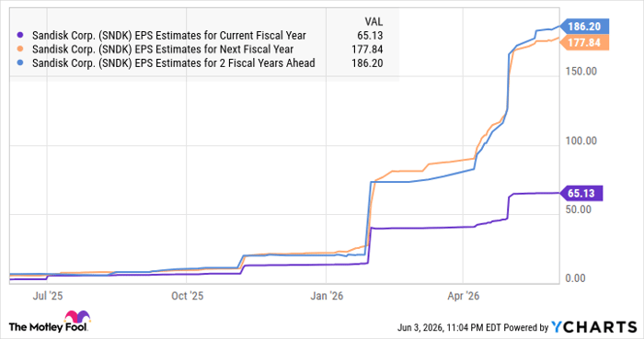The image size is (644, 339).
Task: Select 'EPS Estimates for Next Fiscal Year' legend label
Action: point(163,50)
